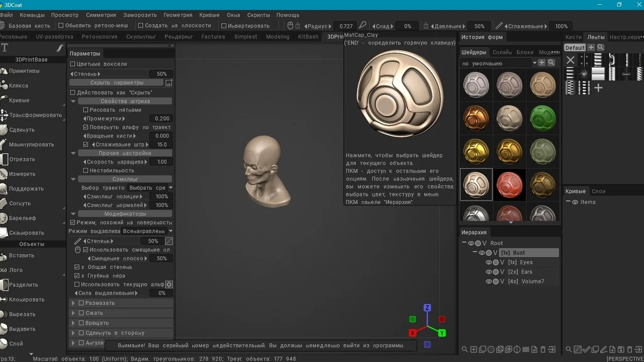Select the red shader sphere
The image size is (644, 362).
point(509,184)
